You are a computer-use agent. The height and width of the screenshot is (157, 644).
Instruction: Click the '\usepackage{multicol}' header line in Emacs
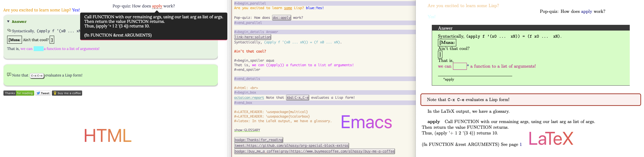(271, 112)
